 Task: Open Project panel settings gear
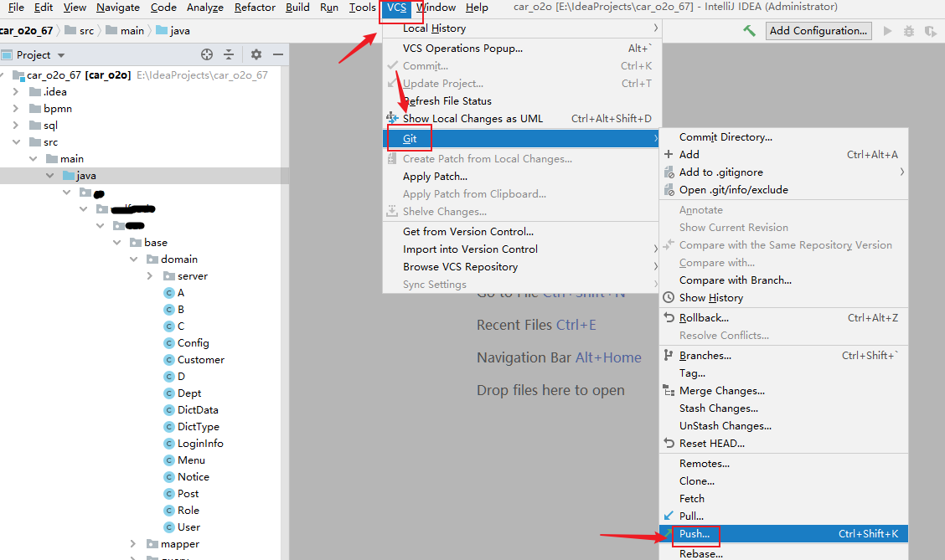point(256,54)
